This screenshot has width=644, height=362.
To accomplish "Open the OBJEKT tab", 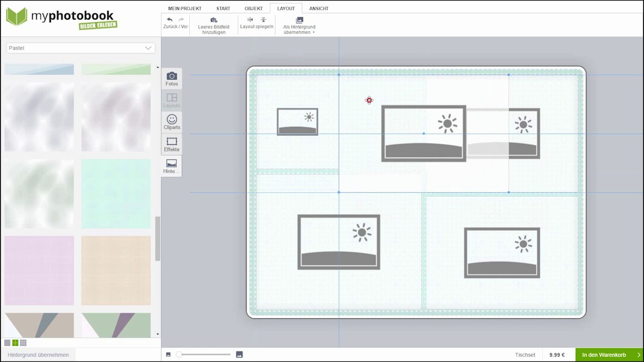I will [x=254, y=9].
